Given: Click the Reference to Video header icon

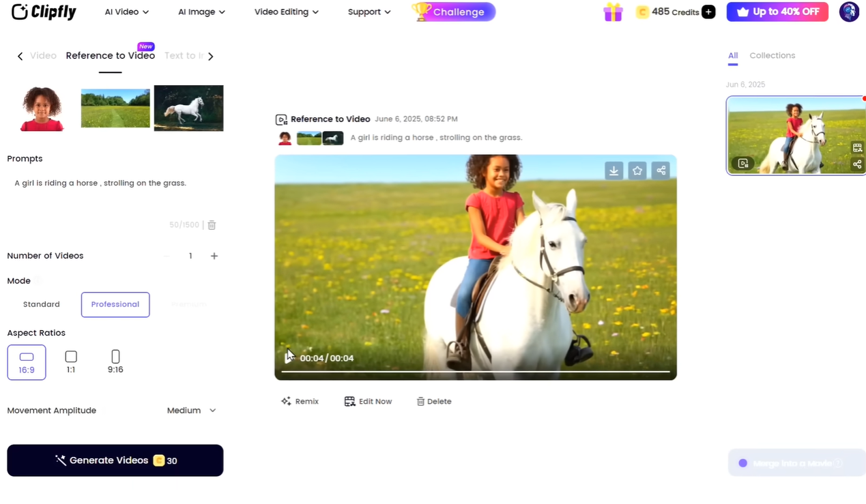Looking at the screenshot, I should (x=281, y=119).
